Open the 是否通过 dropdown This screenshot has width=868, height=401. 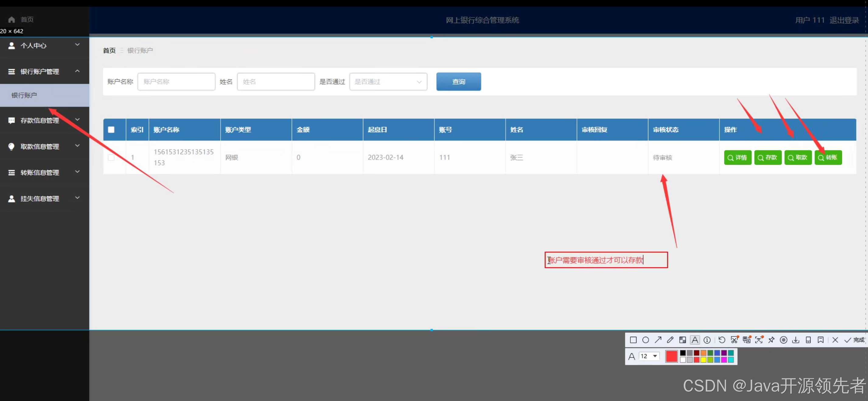point(388,82)
